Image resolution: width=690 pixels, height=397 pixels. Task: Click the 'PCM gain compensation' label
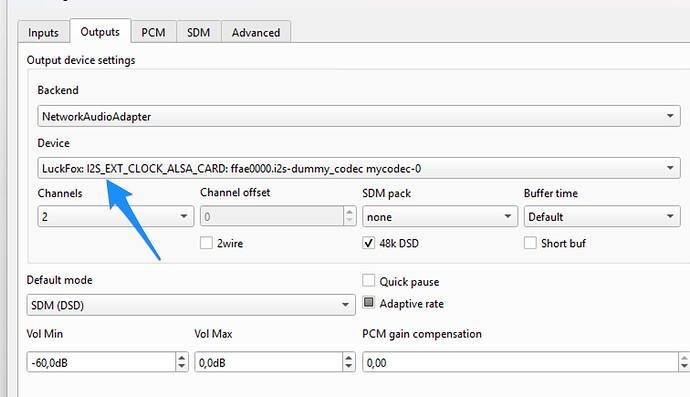coord(422,334)
